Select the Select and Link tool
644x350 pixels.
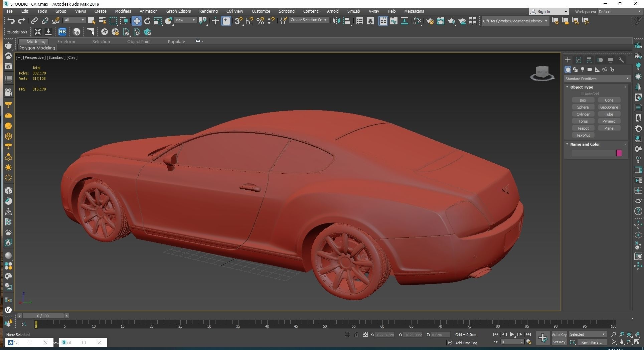(34, 21)
